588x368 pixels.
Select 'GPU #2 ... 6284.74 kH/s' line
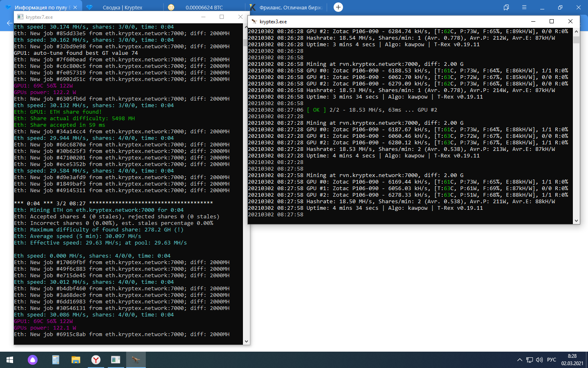[408, 31]
